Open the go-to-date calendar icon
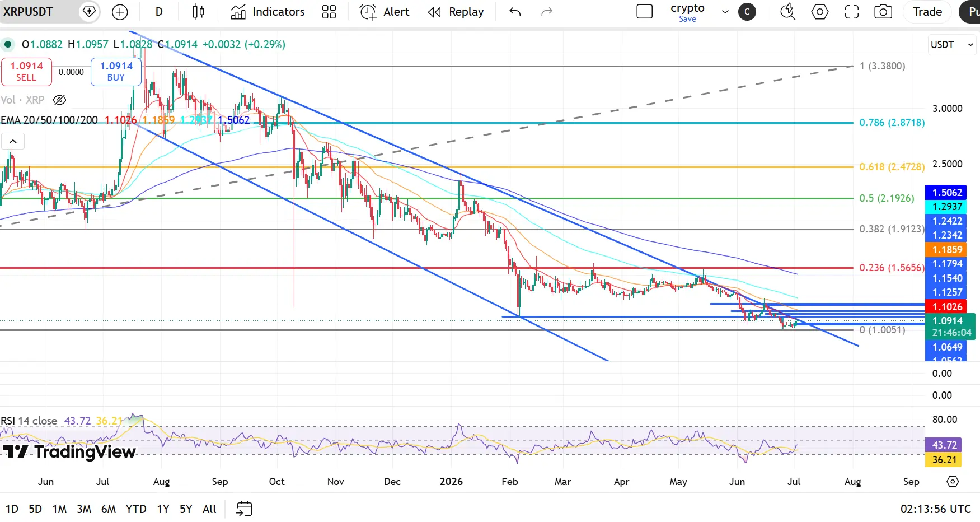Viewport: 980px width, 522px height. [x=244, y=509]
